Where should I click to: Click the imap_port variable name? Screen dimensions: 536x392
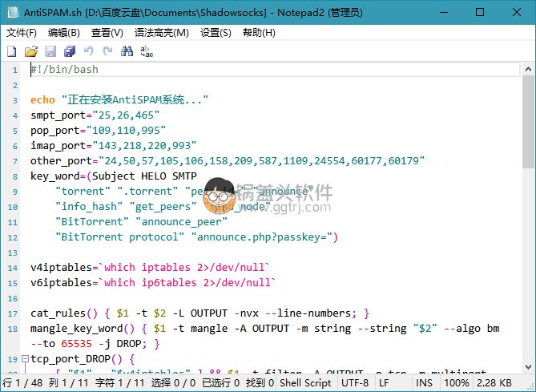pos(58,146)
